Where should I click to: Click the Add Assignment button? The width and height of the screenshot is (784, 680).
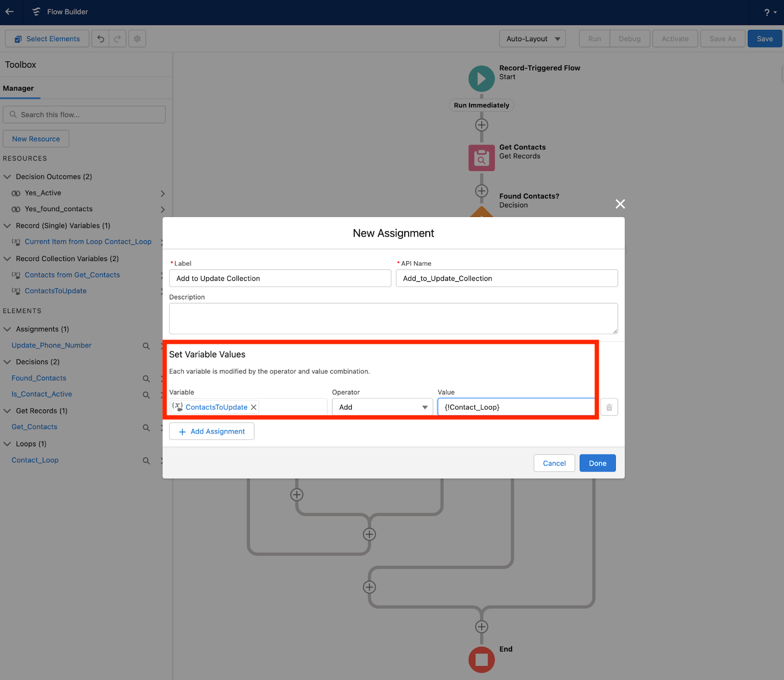pyautogui.click(x=211, y=431)
